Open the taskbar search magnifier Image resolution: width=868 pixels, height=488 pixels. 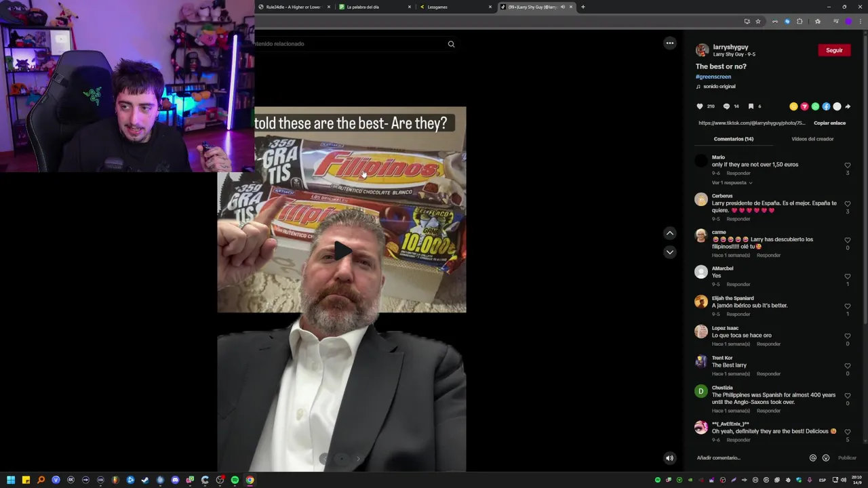41,480
